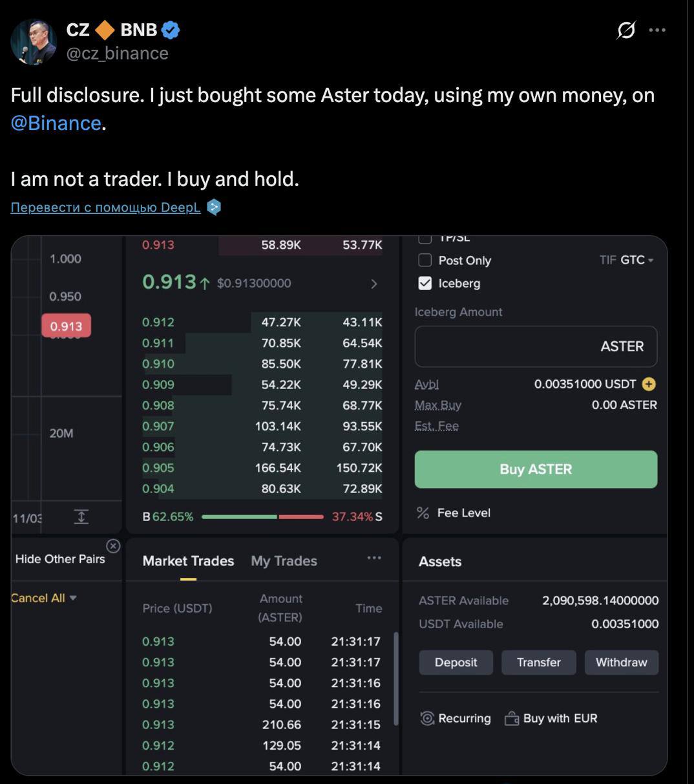Open Market Trades three-dot options
Image resolution: width=694 pixels, height=784 pixels.
click(x=374, y=558)
